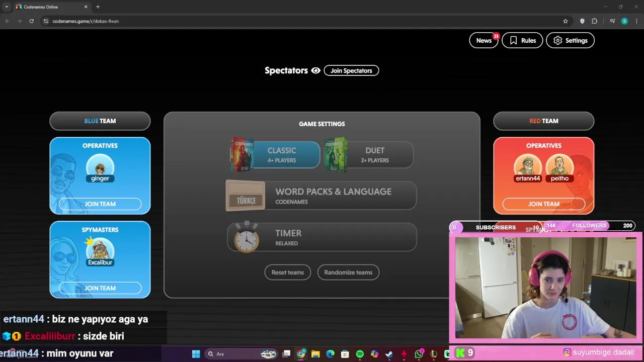Click the stopwatch Timer icon

click(247, 237)
